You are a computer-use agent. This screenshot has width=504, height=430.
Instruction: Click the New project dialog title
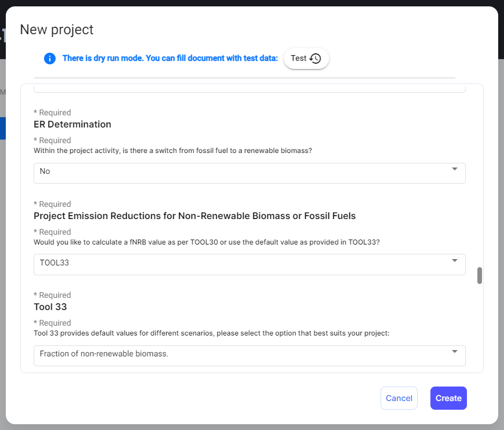pyautogui.click(x=57, y=30)
